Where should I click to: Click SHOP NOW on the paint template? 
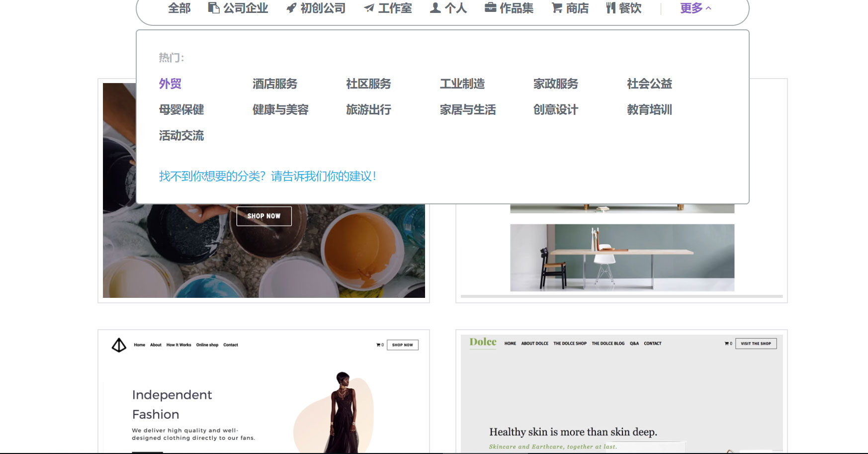pyautogui.click(x=264, y=216)
